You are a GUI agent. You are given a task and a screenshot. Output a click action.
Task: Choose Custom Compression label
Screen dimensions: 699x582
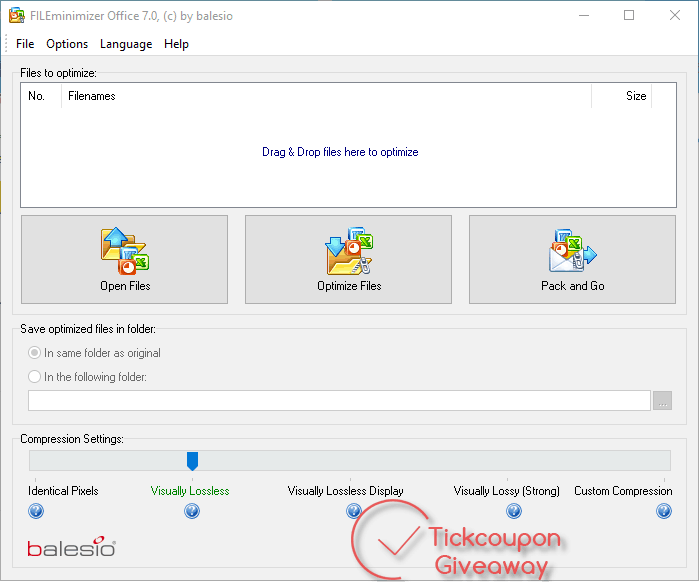pos(623,491)
